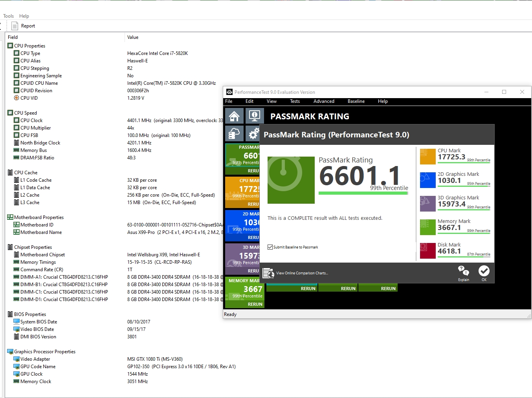Click the Report toolbar button
Image resolution: width=532 pixels, height=398 pixels.
[23, 26]
